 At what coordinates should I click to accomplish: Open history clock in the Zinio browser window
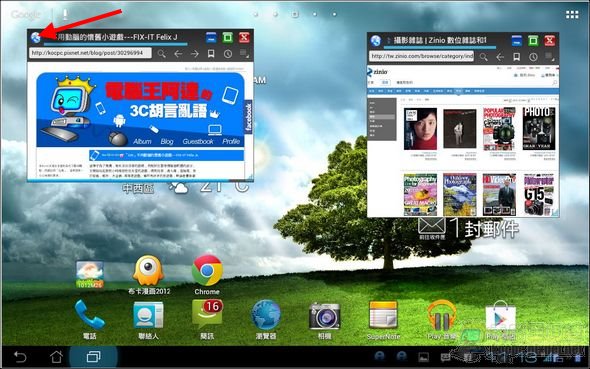pos(533,57)
